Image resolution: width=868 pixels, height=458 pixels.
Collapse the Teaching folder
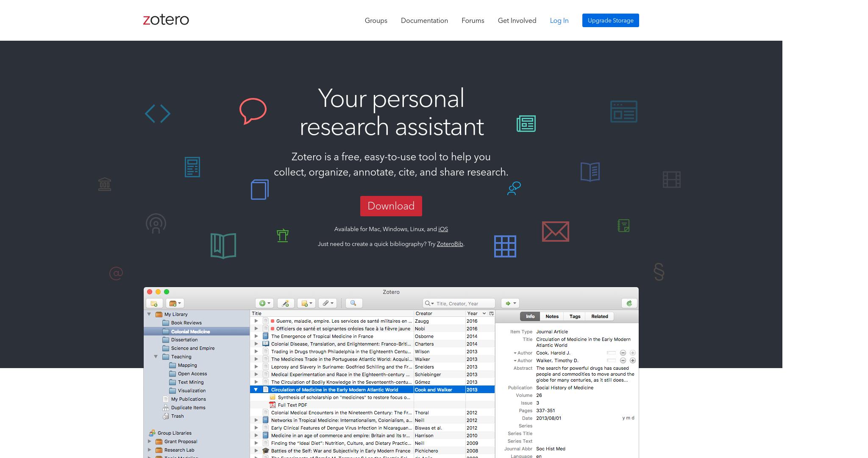156,357
